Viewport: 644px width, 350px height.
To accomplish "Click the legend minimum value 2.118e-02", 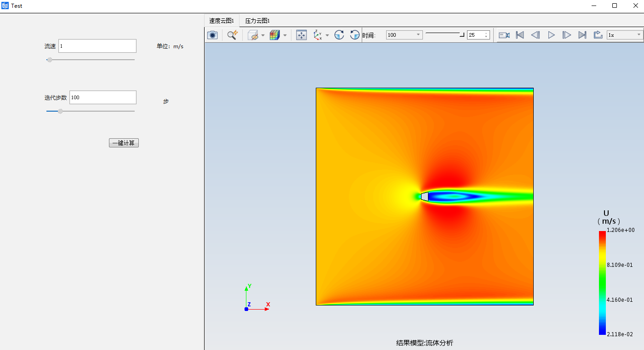I will (620, 334).
